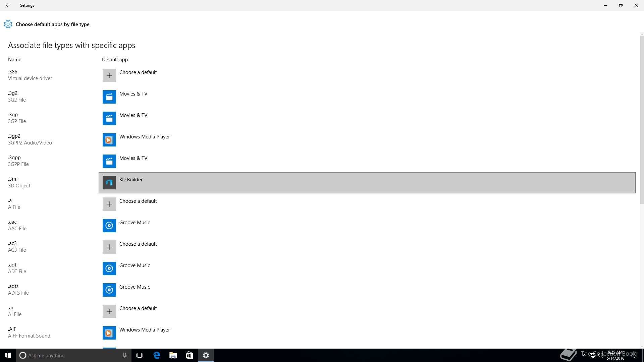Click the taskbar clock showing 5/14/2016
This screenshot has width=644, height=362.
615,355
